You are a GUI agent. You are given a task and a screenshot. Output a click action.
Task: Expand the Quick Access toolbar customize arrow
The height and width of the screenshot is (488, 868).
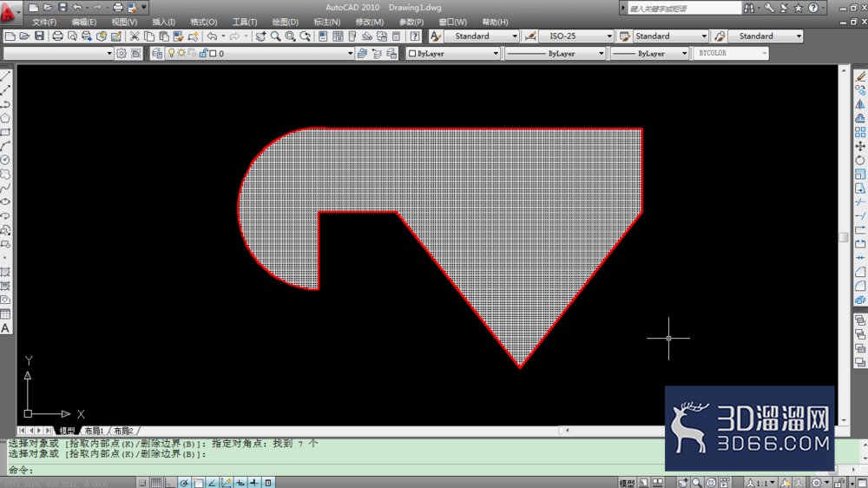[x=144, y=8]
